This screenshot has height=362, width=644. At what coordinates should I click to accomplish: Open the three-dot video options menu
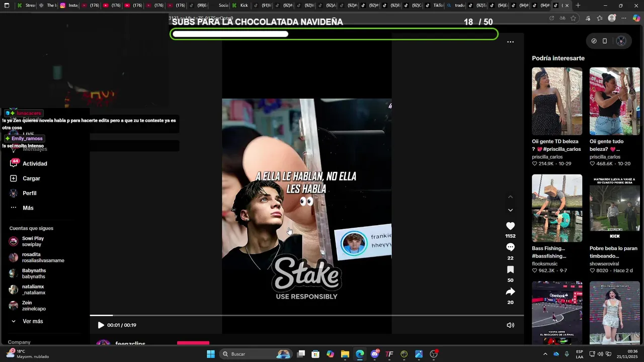point(510,42)
